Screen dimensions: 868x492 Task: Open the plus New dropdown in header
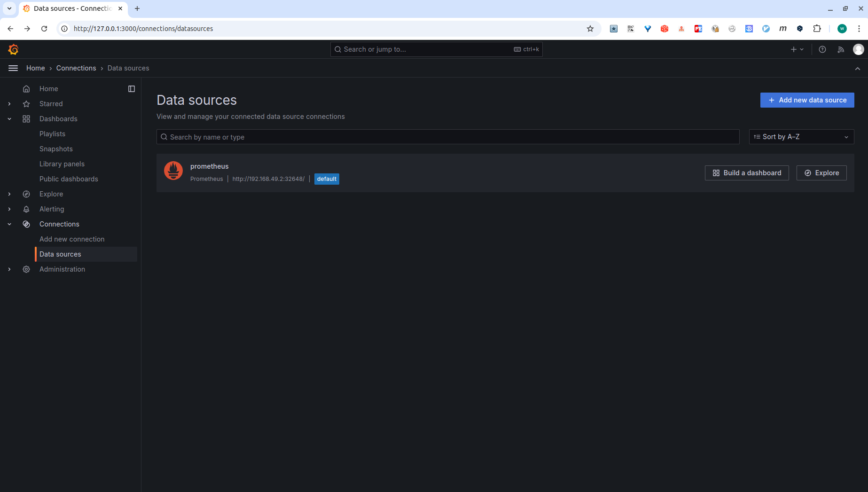797,49
